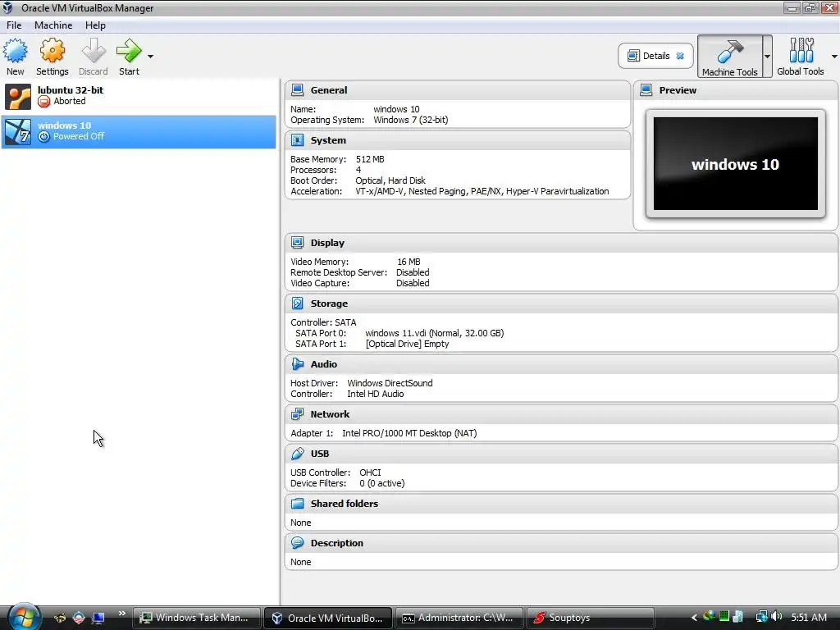Click the "OHCI" USB controller value
This screenshot has width=840, height=630.
click(x=370, y=472)
